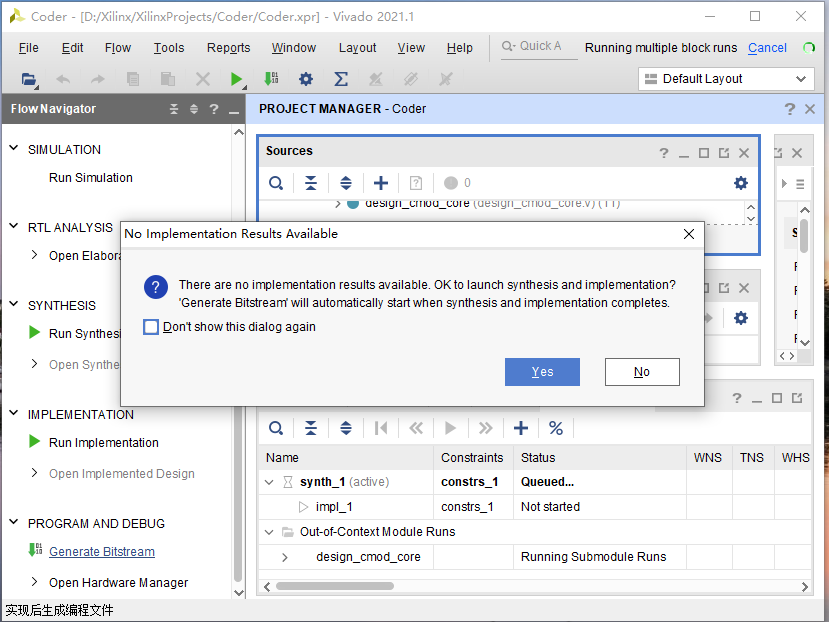This screenshot has height=622, width=829.
Task: Check "Don't show this dialog again"
Action: (x=151, y=327)
